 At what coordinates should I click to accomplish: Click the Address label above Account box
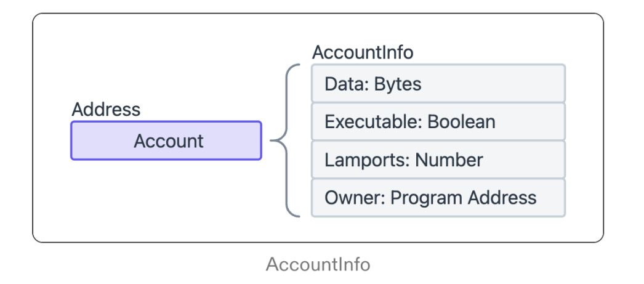106,110
